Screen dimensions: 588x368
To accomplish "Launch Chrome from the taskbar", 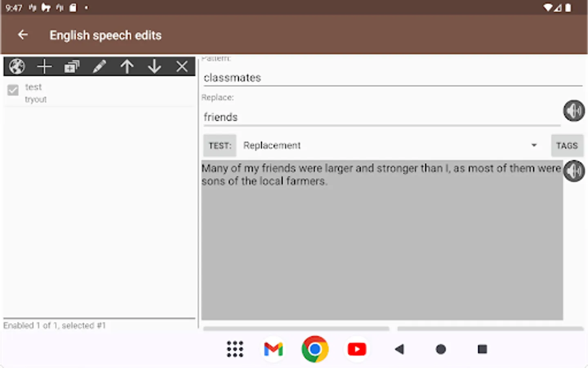I will [x=315, y=349].
